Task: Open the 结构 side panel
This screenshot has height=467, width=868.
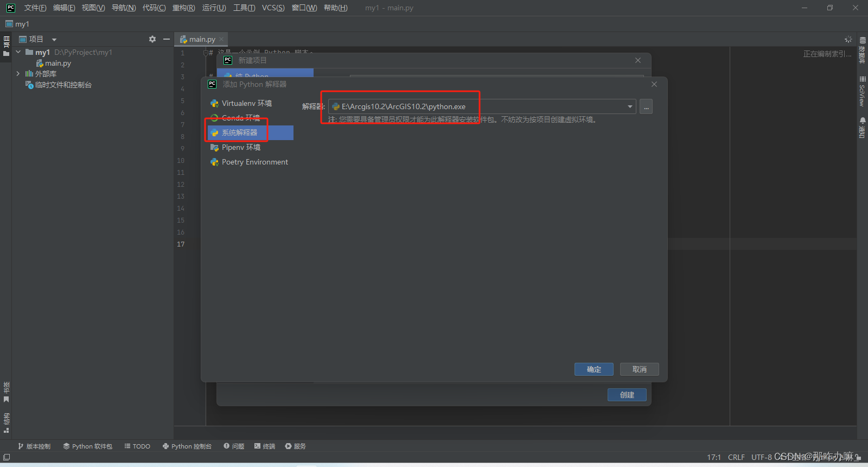Action: 6,423
